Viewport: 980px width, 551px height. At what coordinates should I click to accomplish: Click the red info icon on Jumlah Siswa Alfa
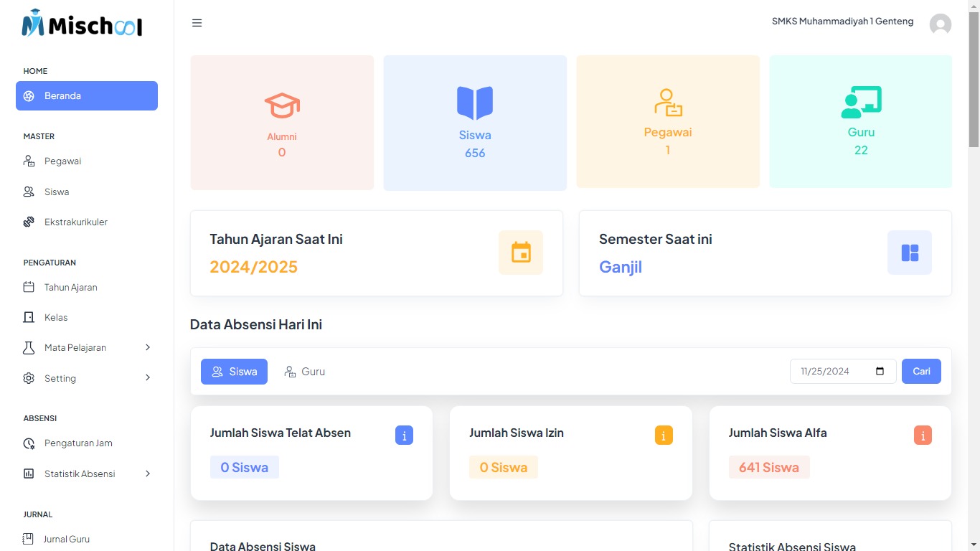923,435
